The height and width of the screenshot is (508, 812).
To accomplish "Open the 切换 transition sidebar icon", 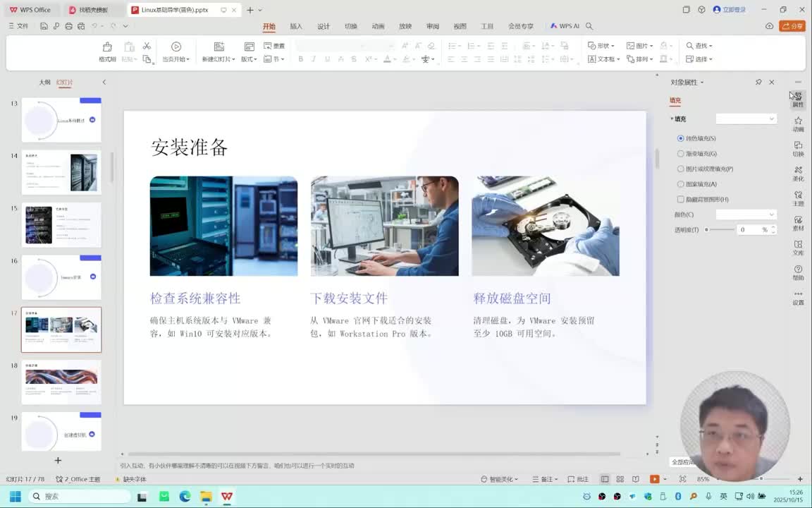I will [x=798, y=150].
